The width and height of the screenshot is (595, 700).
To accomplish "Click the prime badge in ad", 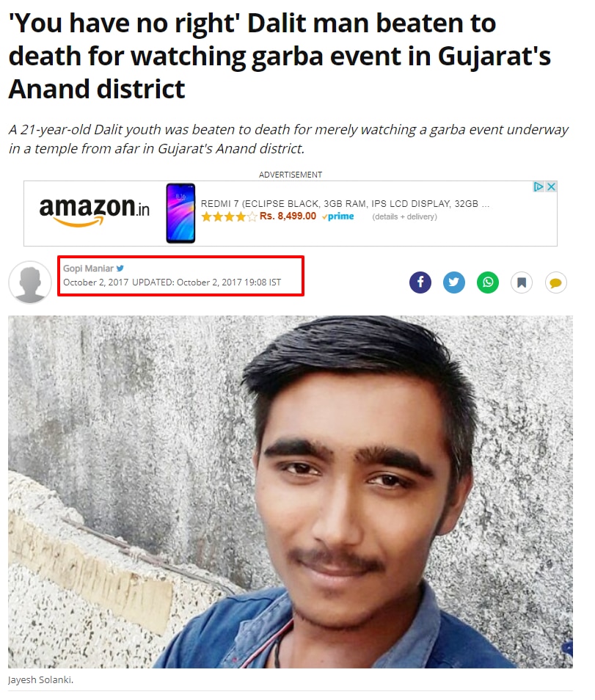I will click(338, 216).
